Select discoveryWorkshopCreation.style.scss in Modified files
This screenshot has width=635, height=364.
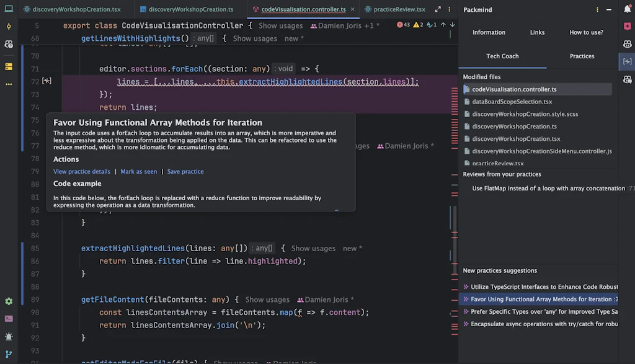tap(524, 114)
